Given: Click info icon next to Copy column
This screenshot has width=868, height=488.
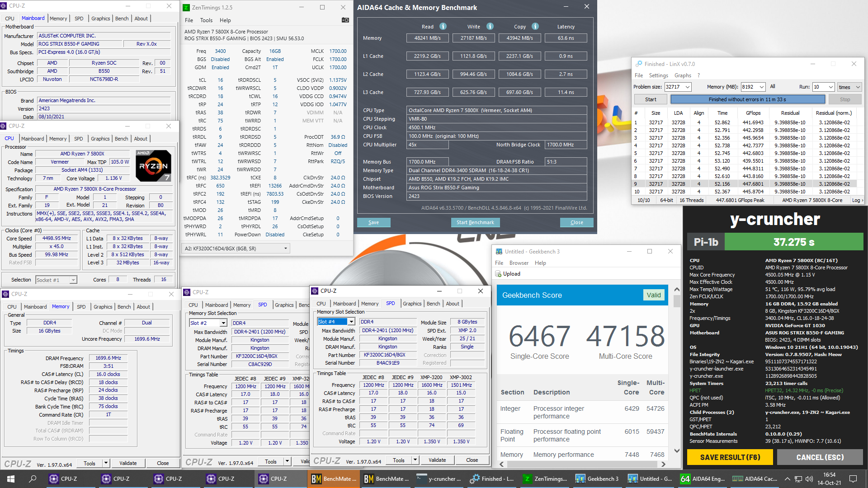Looking at the screenshot, I should click(535, 26).
